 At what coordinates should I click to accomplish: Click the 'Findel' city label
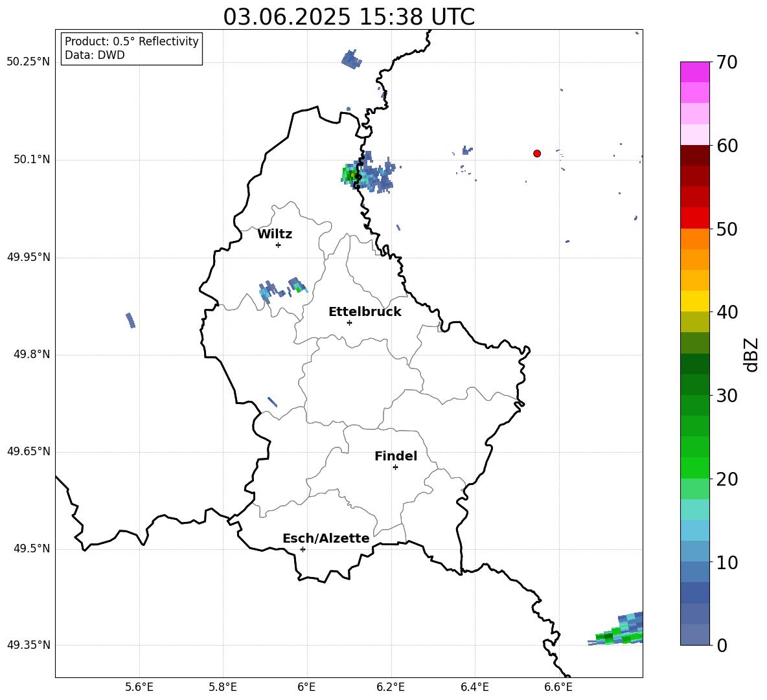point(396,456)
